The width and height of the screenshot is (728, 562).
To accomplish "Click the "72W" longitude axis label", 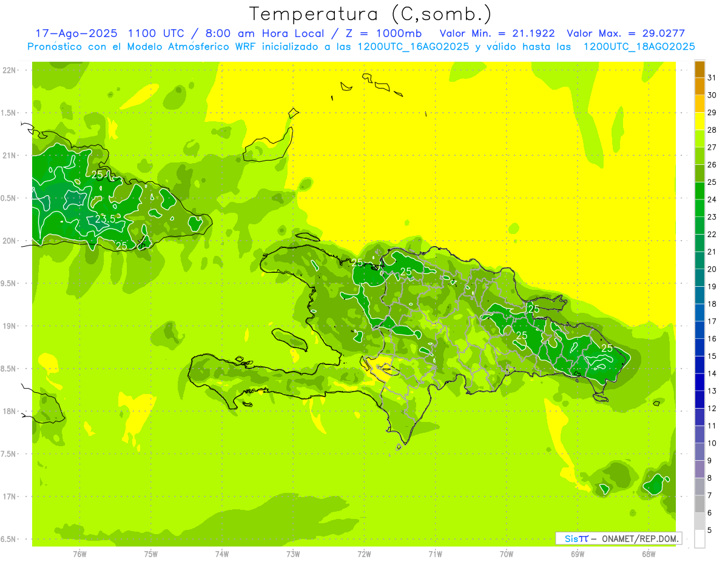I will pos(364,554).
